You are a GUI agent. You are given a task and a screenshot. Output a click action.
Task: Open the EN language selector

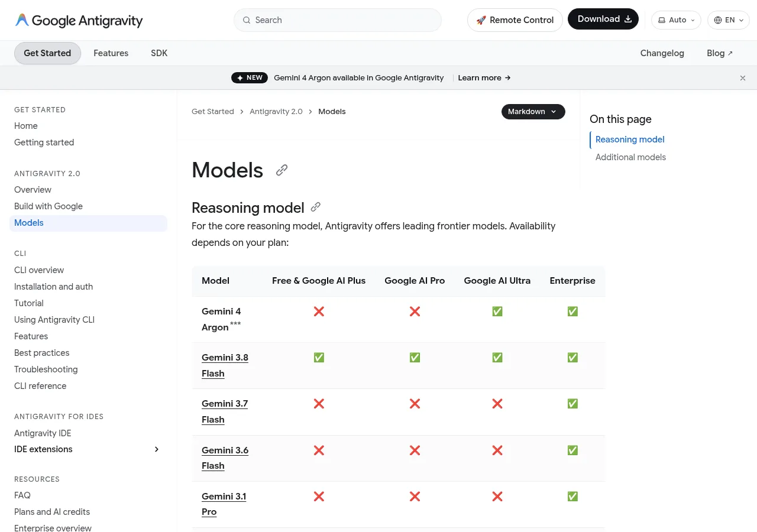pyautogui.click(x=729, y=20)
